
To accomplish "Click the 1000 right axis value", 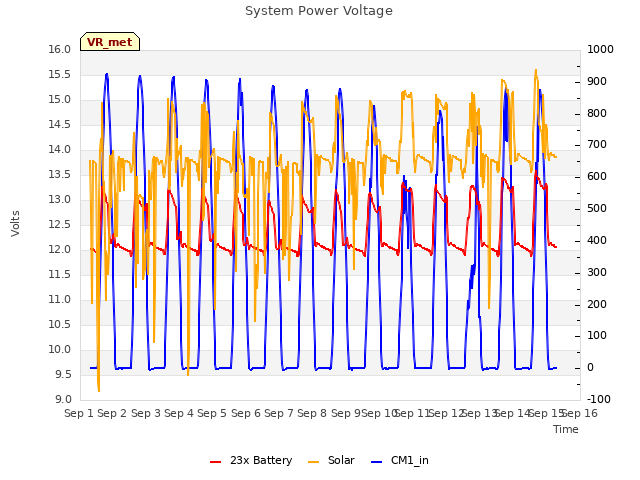I will [x=600, y=49].
